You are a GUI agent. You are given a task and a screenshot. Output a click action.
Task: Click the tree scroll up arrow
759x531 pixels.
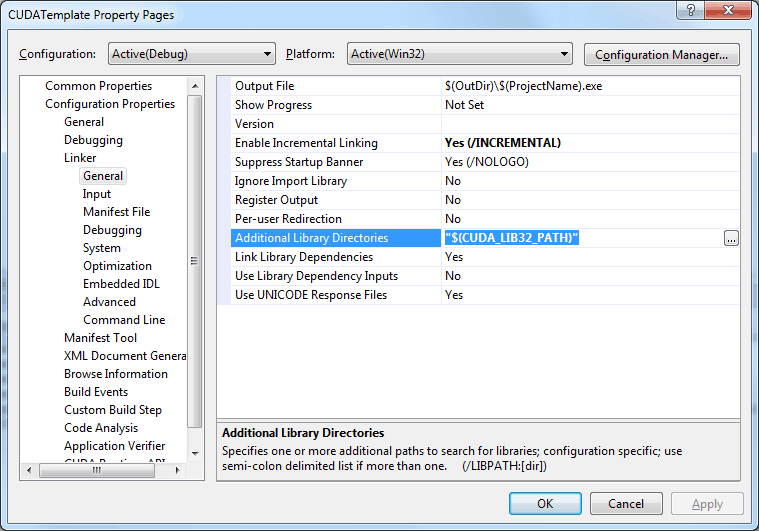click(195, 86)
